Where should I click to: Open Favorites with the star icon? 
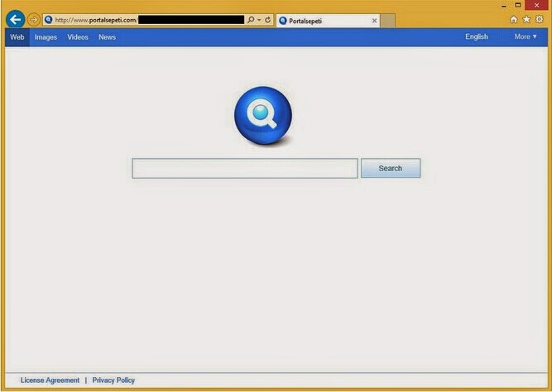click(x=526, y=19)
